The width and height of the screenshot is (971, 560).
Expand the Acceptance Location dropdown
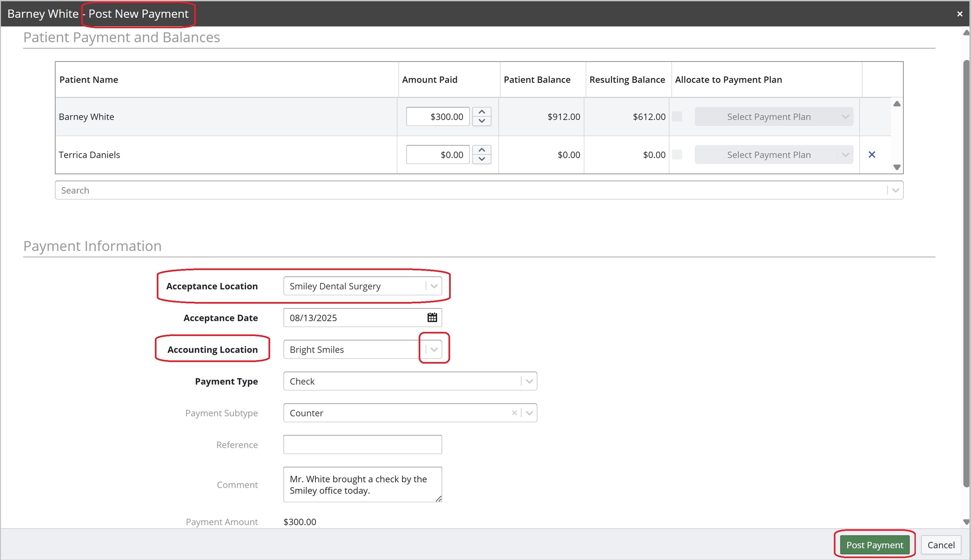tap(434, 286)
